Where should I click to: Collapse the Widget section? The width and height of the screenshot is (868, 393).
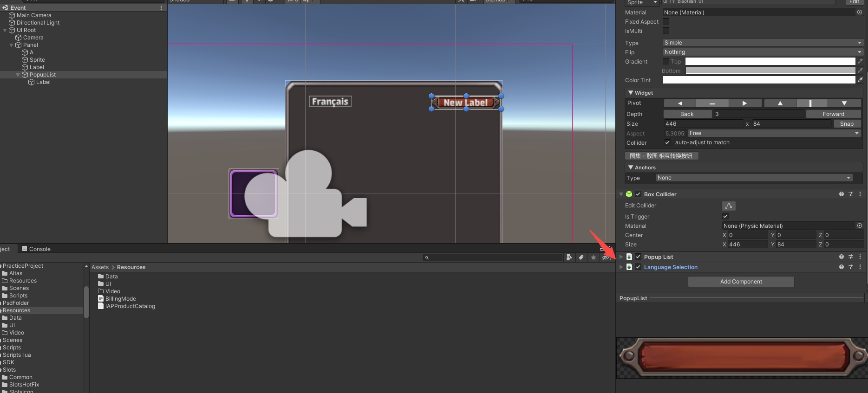pos(631,93)
